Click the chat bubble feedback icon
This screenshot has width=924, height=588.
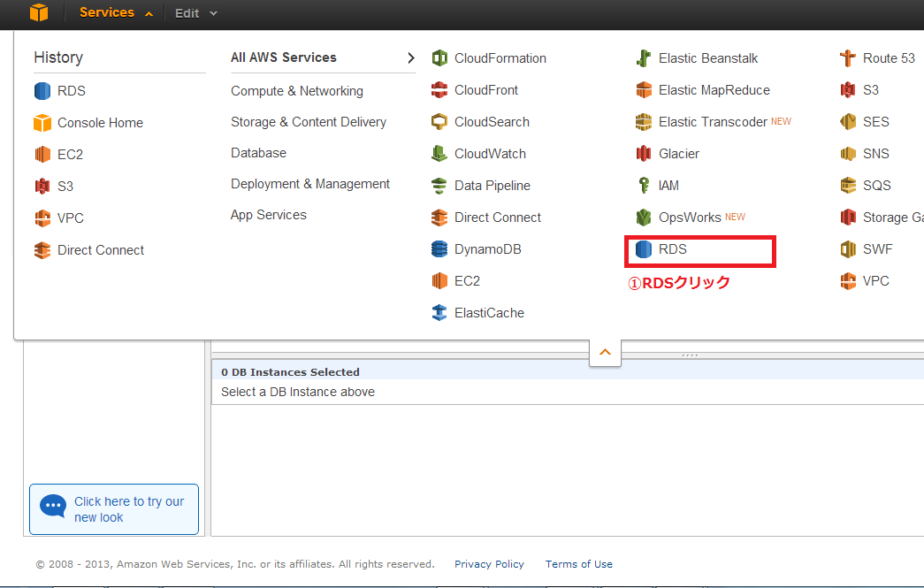(53, 506)
